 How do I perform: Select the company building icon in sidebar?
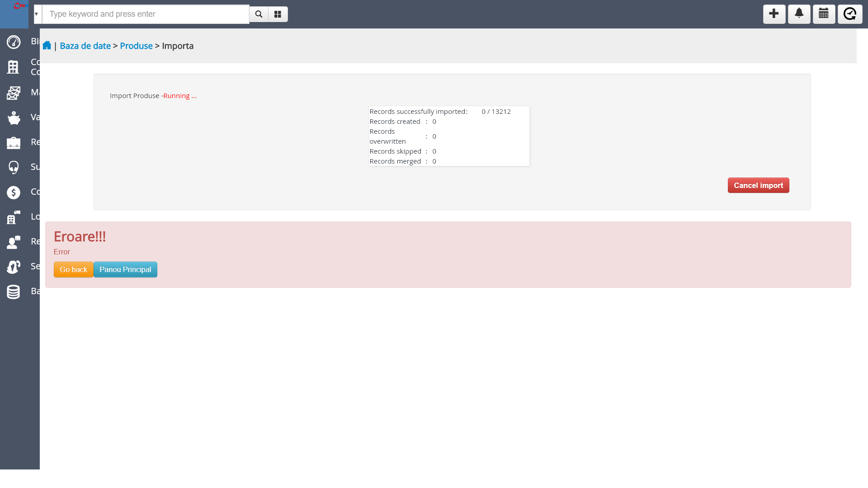point(14,66)
